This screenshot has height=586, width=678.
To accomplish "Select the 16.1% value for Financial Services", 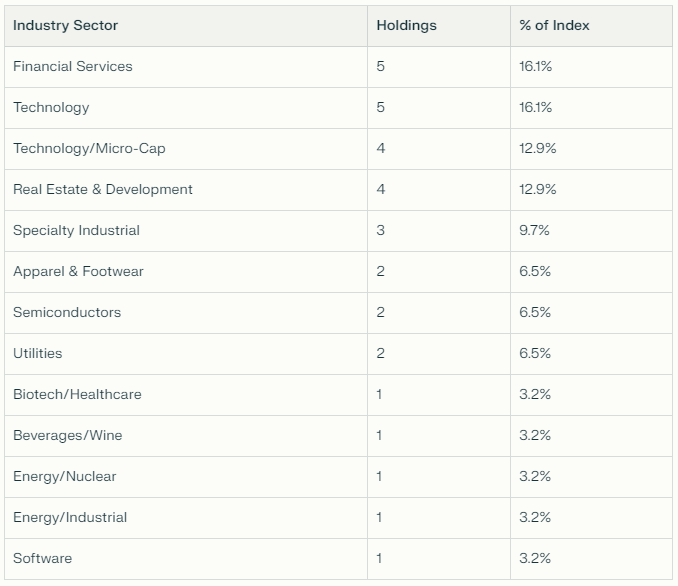I will click(x=535, y=67).
